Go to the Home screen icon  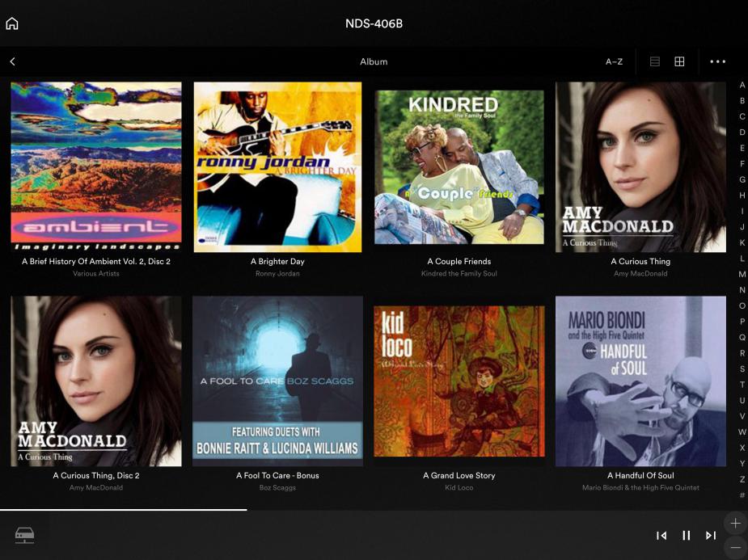coord(12,23)
